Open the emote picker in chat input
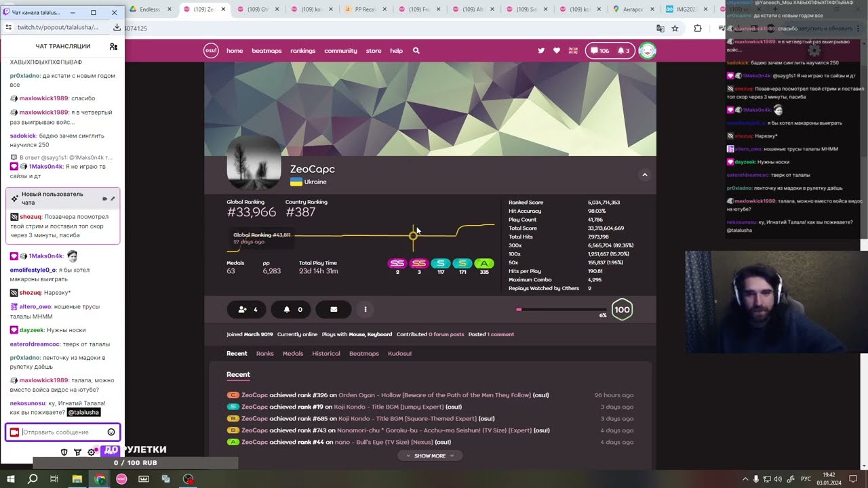868x488 pixels. [111, 432]
